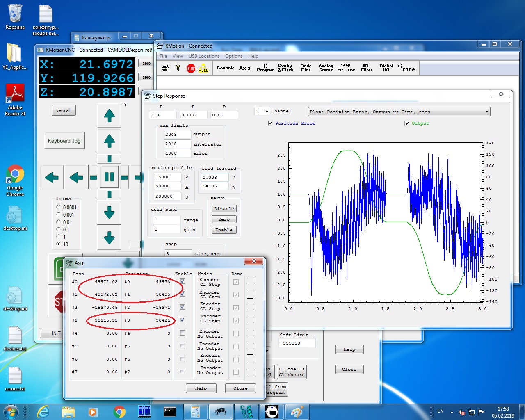The height and width of the screenshot is (420, 525).
Task: Click the far-left jog arrow button
Action: pos(52,177)
